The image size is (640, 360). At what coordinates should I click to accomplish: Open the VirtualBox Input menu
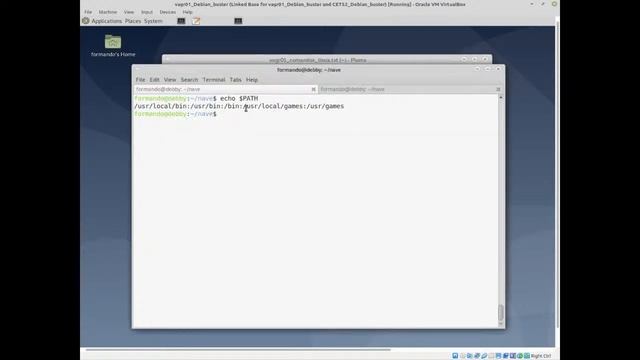click(x=147, y=12)
